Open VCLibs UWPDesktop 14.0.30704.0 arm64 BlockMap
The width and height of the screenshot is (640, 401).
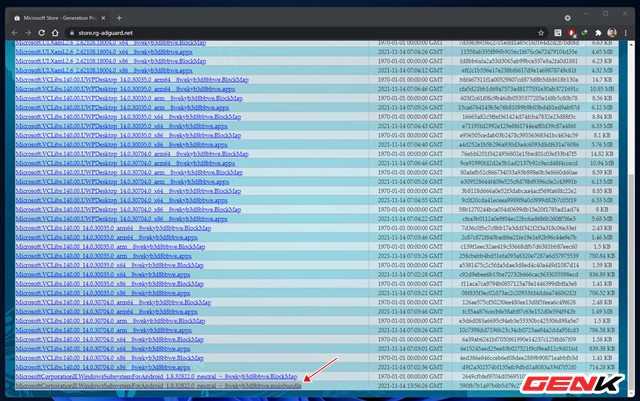tap(132, 154)
